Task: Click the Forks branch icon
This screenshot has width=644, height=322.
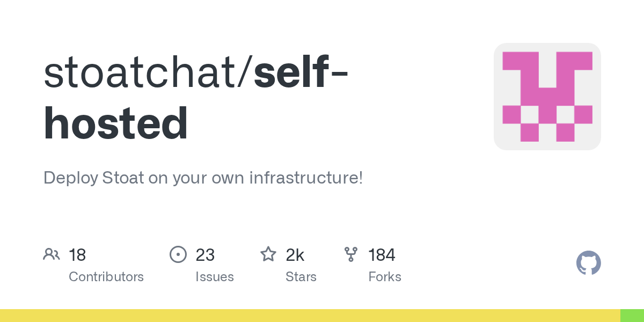Action: 351,254
